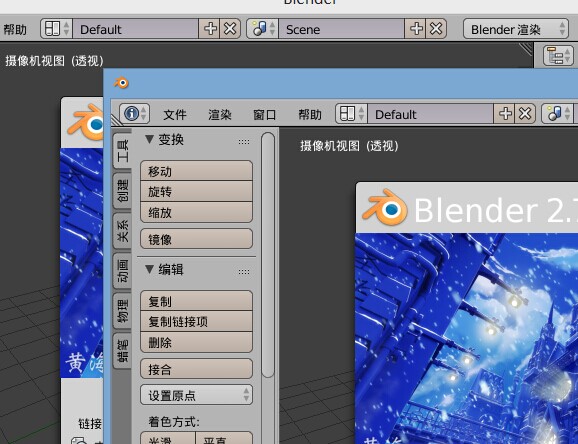Click 摄像机视图 (透视) label in inner viewport
This screenshot has width=578, height=444.
(x=349, y=146)
